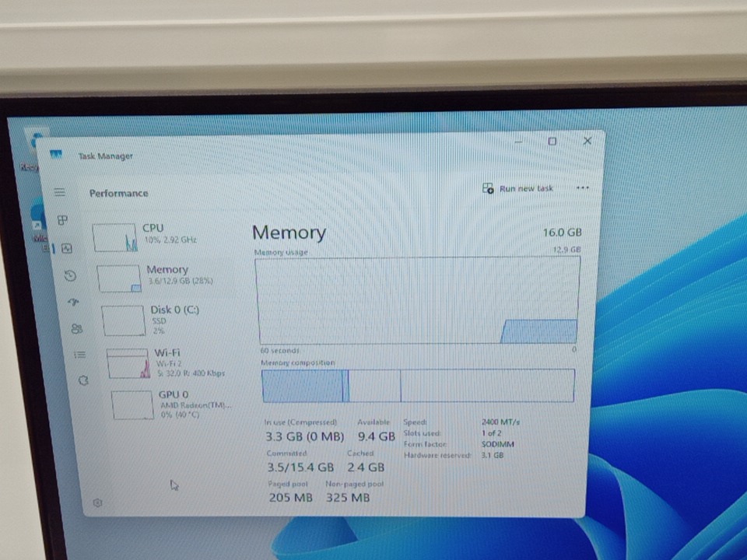
Task: Select the Recycle Bin desktop icon
Action: (33, 149)
